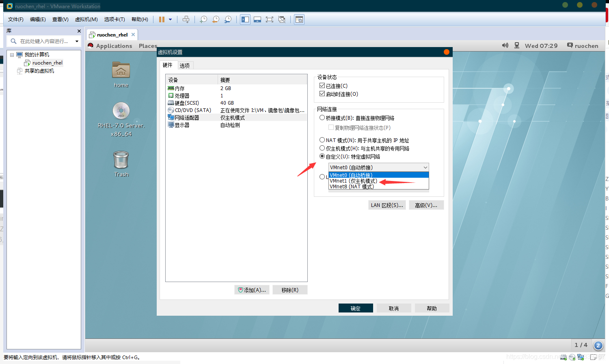609x364 pixels.
Task: Open the Places menu in the guest
Action: (148, 46)
